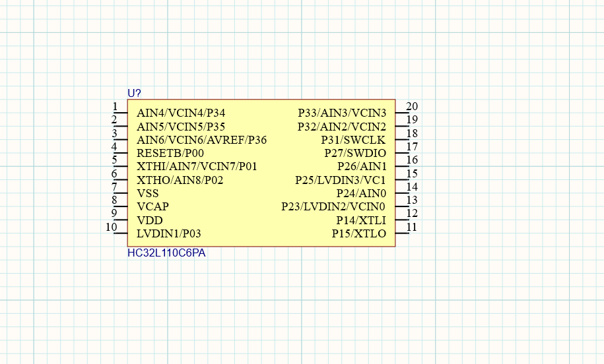Click pin label P24/AIN0
The height and width of the screenshot is (364, 604).
pos(361,193)
